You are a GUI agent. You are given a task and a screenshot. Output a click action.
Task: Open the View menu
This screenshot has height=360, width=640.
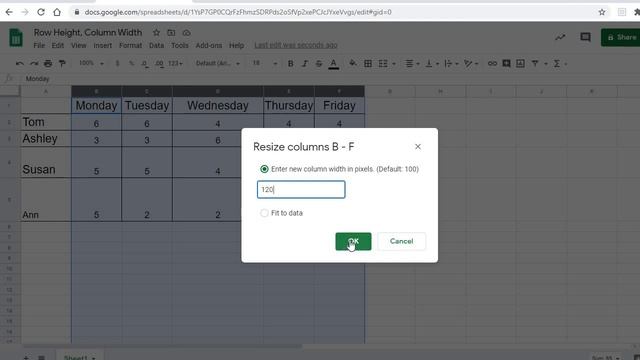pos(78,45)
